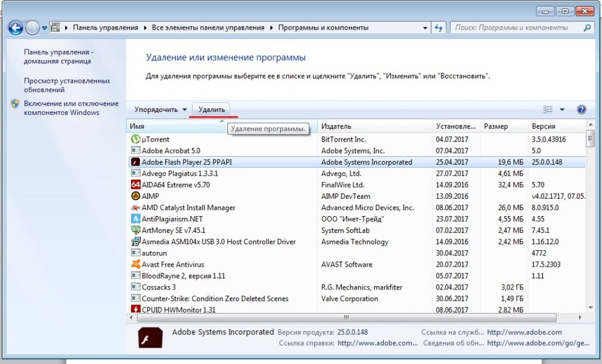The image size is (602, 364).
Task: Click the AntiPlagiarism.NET icon
Action: point(136,219)
